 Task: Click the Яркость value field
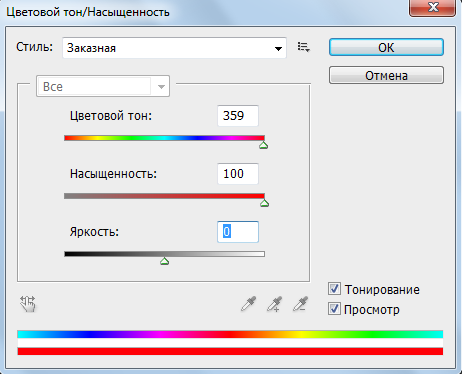coord(238,232)
